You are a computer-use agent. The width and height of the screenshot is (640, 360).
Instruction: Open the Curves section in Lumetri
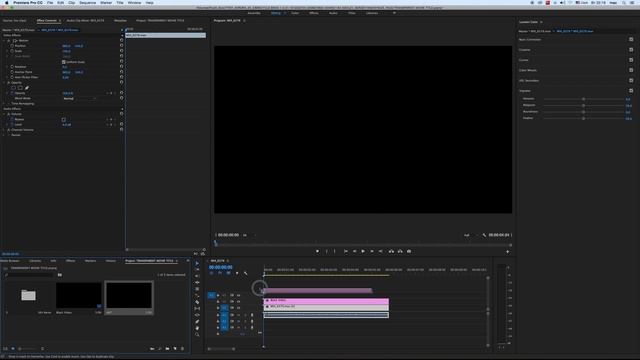click(x=524, y=60)
